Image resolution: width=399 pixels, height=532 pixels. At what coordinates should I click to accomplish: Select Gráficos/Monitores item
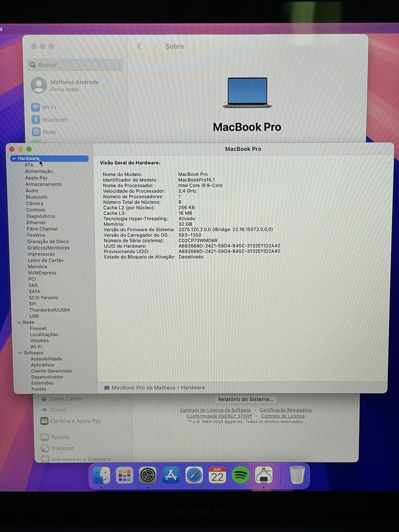click(48, 248)
